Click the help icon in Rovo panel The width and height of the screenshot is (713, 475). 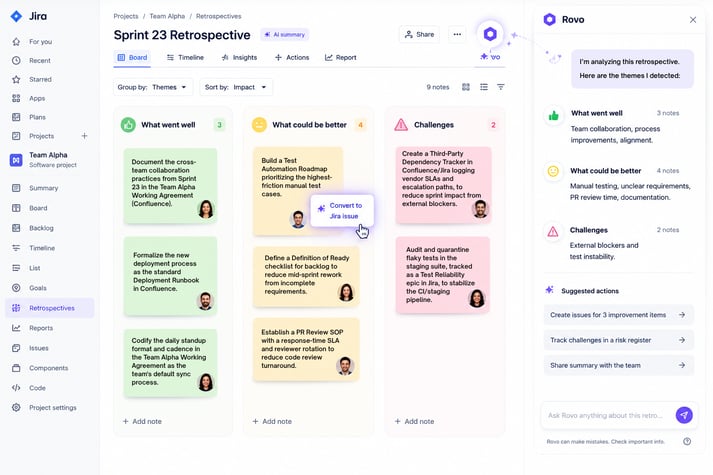click(x=687, y=441)
